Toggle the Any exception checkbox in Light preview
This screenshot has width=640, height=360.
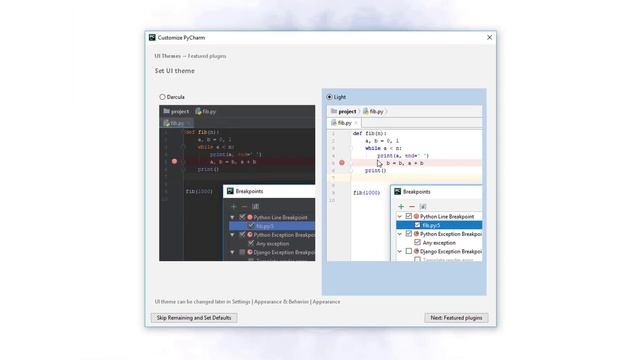pos(417,242)
